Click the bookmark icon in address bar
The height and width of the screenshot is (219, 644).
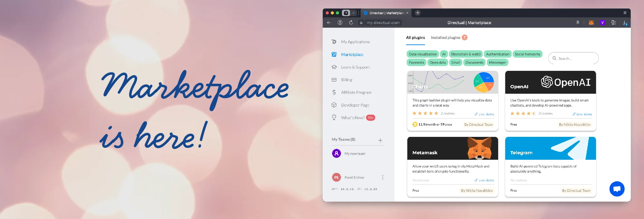click(578, 23)
